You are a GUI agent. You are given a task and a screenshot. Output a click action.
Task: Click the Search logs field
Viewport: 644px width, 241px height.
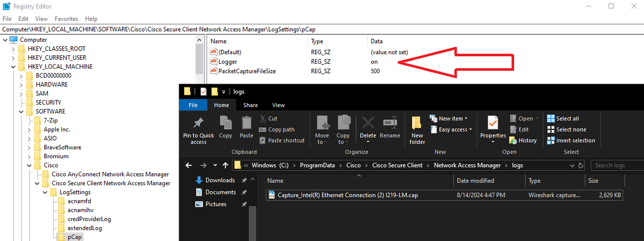coord(617,165)
